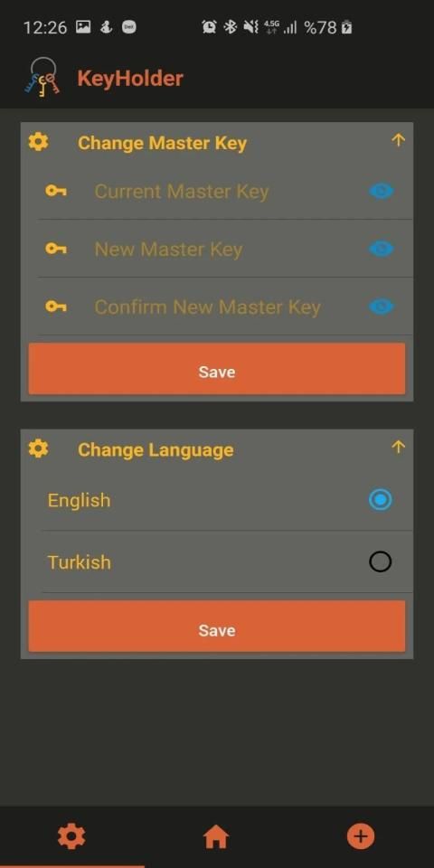Show the Current Master Key with the eye icon

click(381, 192)
